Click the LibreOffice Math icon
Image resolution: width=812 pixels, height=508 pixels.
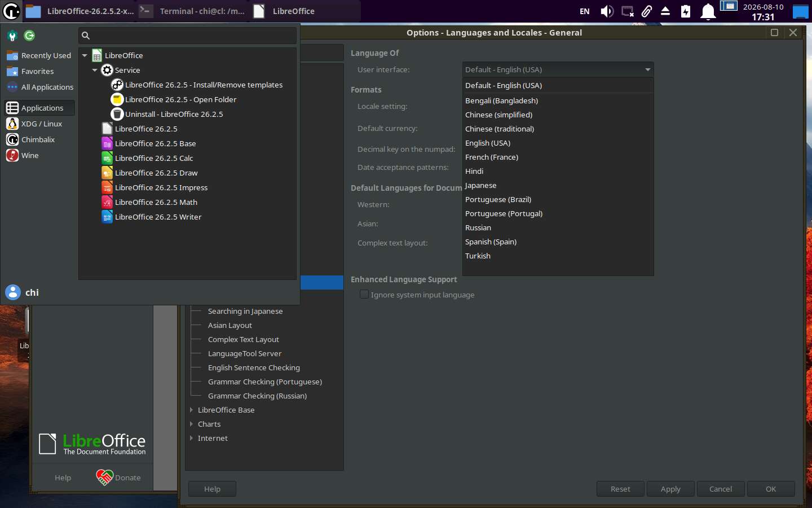pyautogui.click(x=107, y=202)
